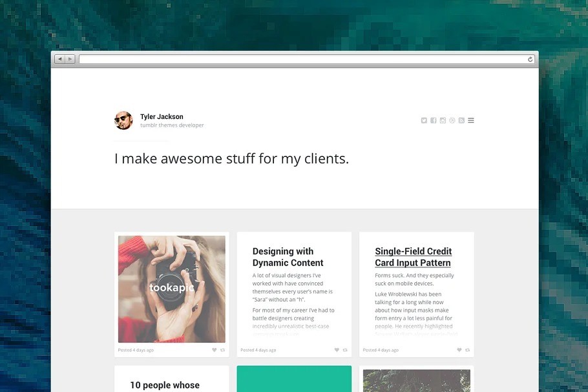Reblog the tookapic photo post

(x=222, y=350)
